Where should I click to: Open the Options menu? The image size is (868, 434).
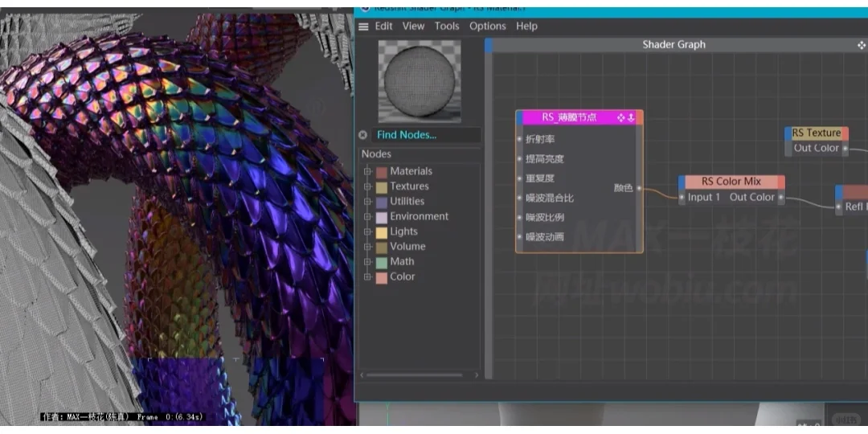coord(488,26)
